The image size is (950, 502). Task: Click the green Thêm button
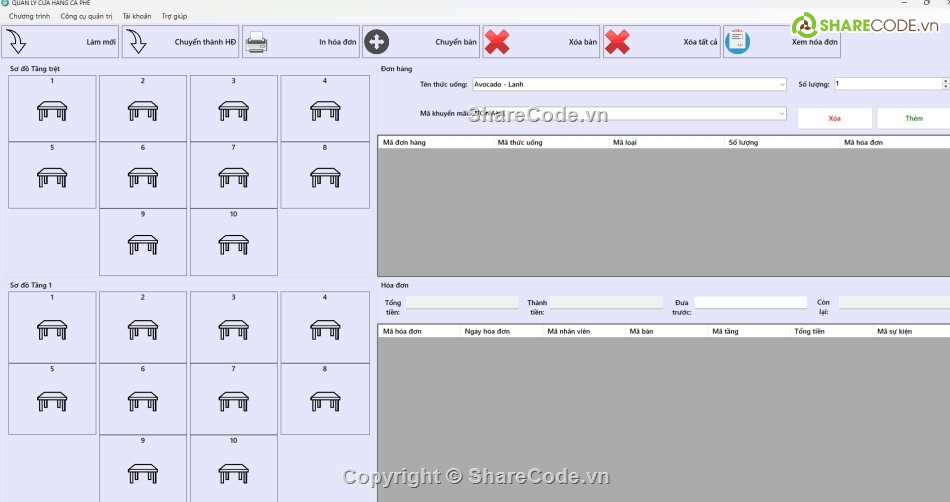[x=913, y=118]
